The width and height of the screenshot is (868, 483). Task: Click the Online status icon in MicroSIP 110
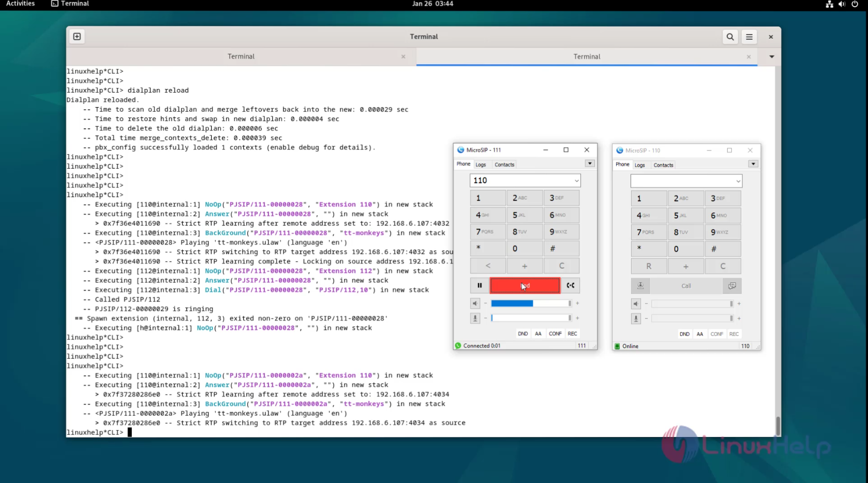coord(617,346)
